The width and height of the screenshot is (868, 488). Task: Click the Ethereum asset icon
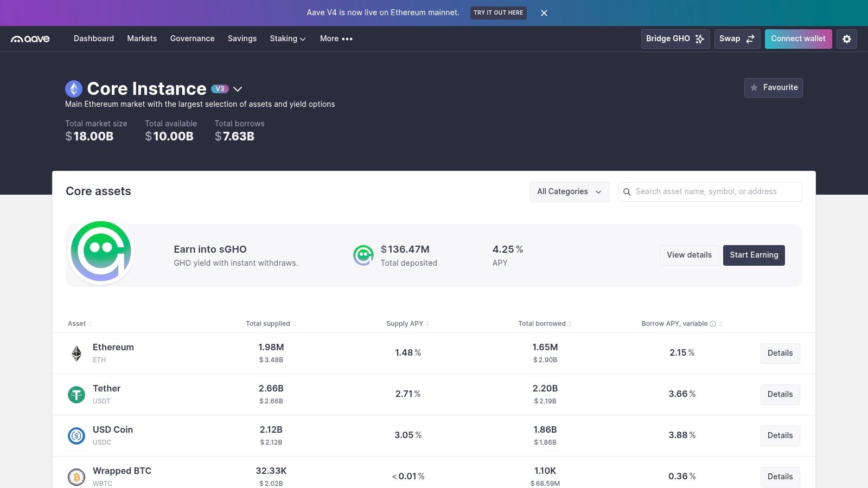coord(76,354)
